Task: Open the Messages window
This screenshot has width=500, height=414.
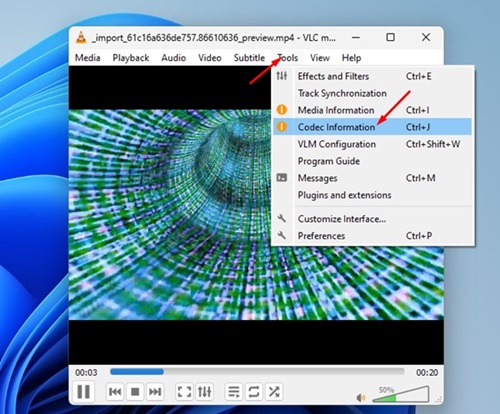Action: 373,178
